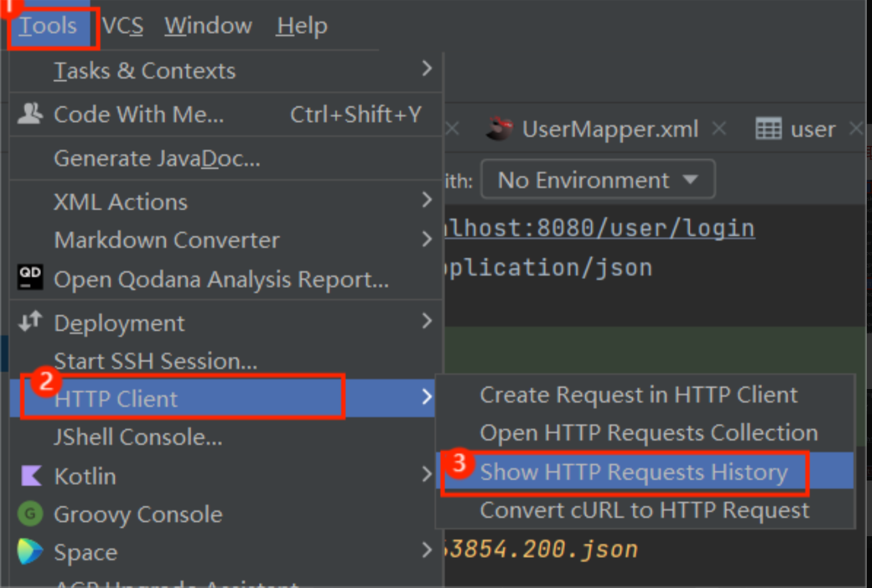Switch to the UserMapper.xml tab
The image size is (872, 588).
609,129
